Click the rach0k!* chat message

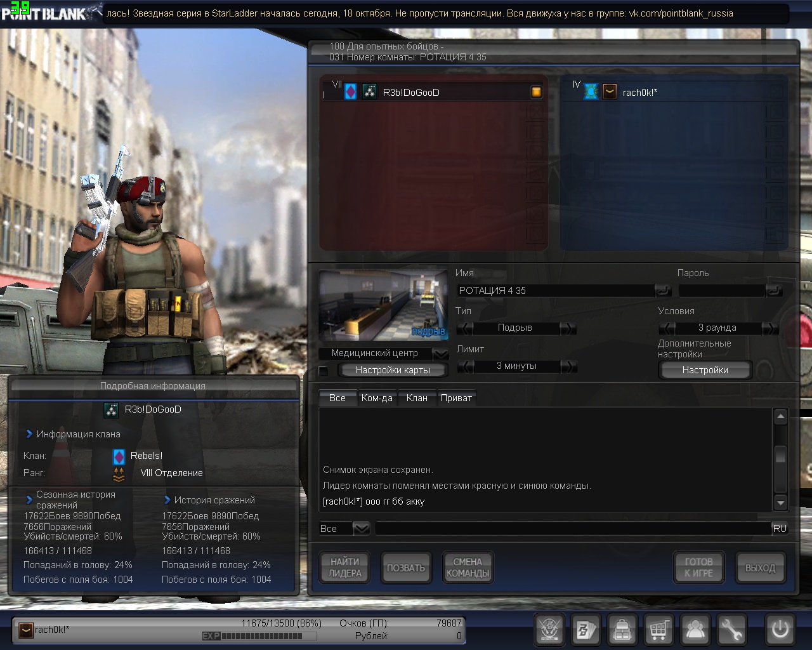374,501
